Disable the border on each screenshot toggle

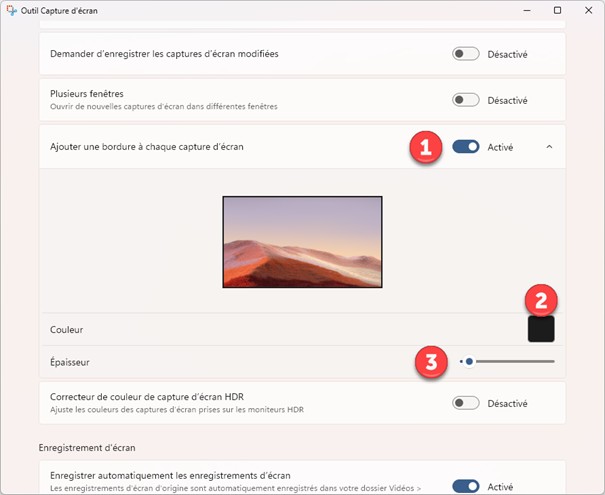pos(466,147)
